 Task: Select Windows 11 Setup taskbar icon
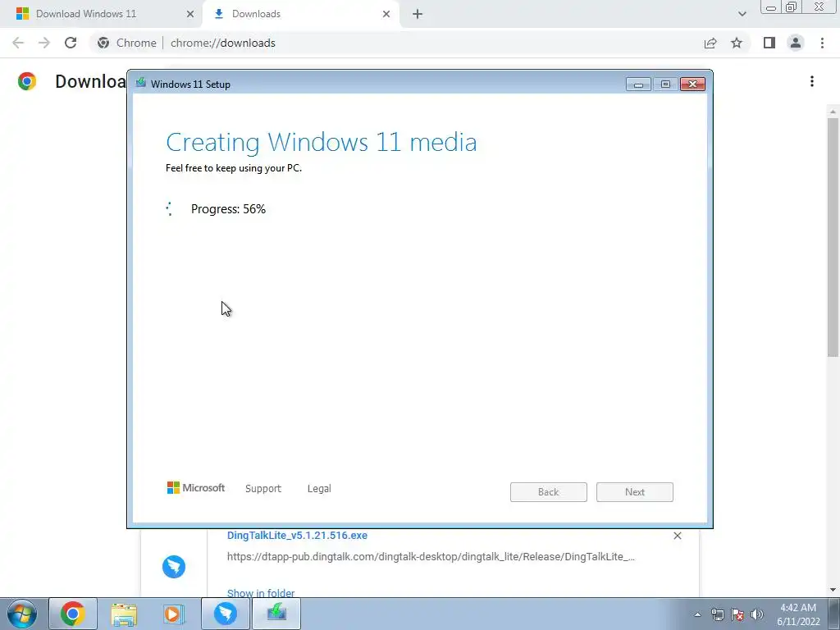[276, 614]
